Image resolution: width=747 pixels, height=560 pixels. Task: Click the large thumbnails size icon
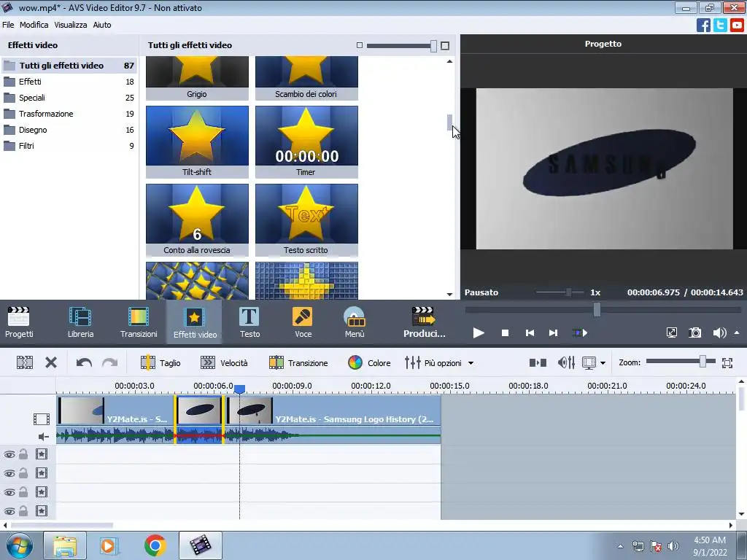pyautogui.click(x=445, y=46)
